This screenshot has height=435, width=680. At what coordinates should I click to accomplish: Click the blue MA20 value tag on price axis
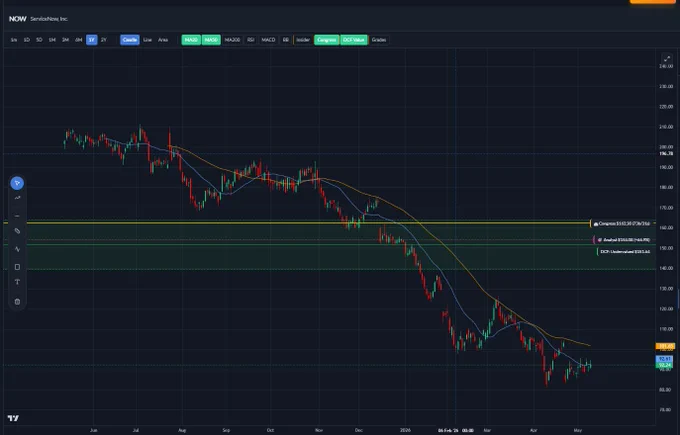pos(665,359)
